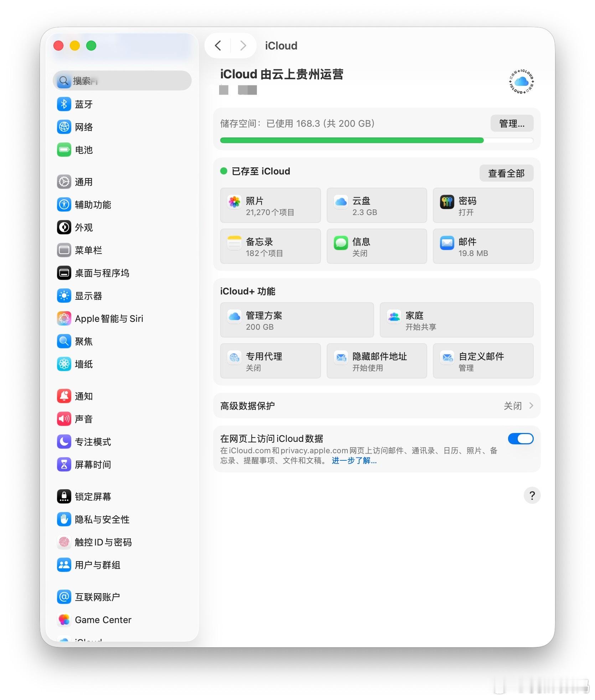Open 隐私与安全性 hand icon
This screenshot has height=700, width=595.
point(64,519)
